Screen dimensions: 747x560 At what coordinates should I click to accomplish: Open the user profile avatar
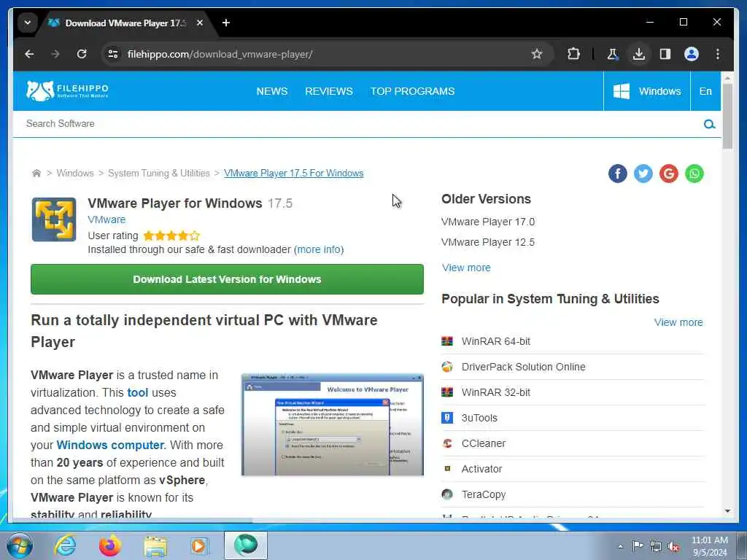click(x=692, y=54)
